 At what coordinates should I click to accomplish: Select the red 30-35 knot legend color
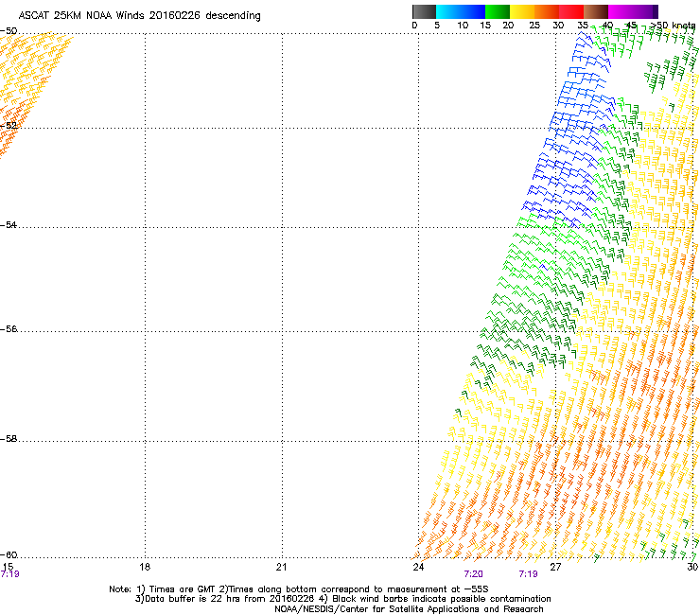571,11
